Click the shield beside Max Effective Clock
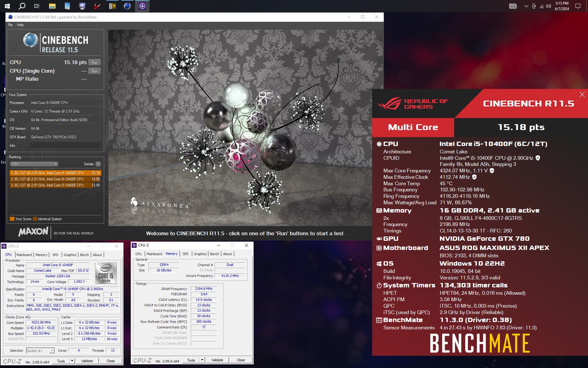The image size is (588, 368). point(474,177)
